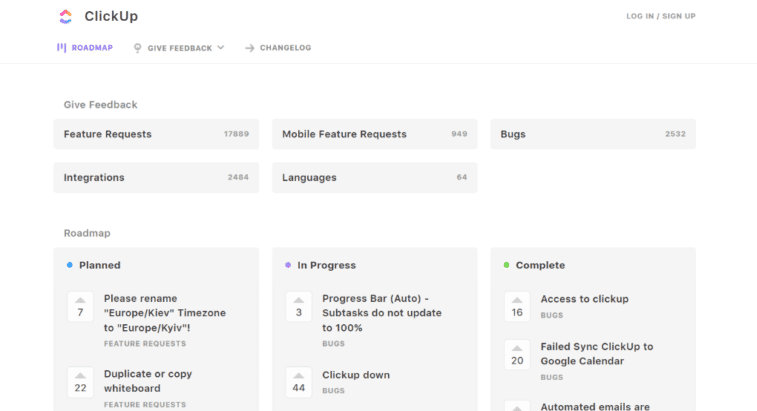
Task: Open Duplicate or copy whiteboard post
Action: 148,381
